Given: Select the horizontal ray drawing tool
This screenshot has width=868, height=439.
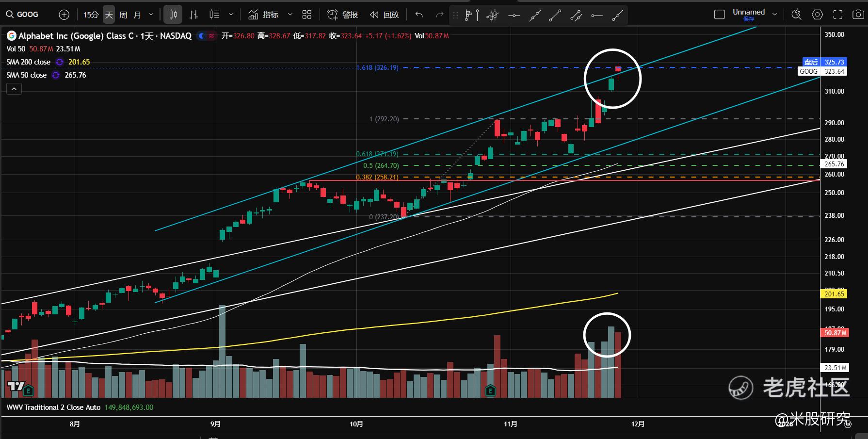Looking at the screenshot, I should (x=597, y=16).
